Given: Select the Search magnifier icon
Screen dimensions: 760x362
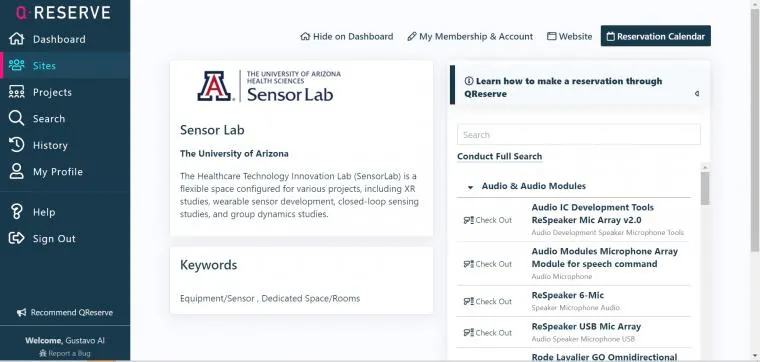Looking at the screenshot, I should coord(16,118).
